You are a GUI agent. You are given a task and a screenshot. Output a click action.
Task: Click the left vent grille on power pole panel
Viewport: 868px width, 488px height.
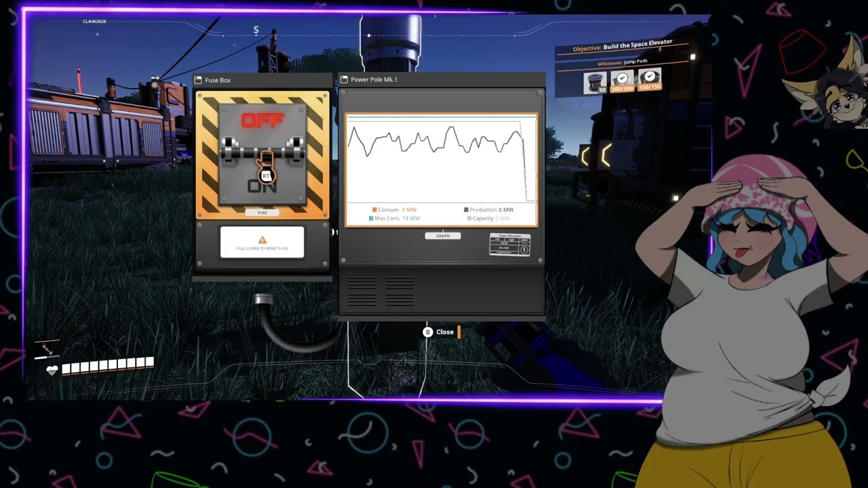tap(361, 293)
